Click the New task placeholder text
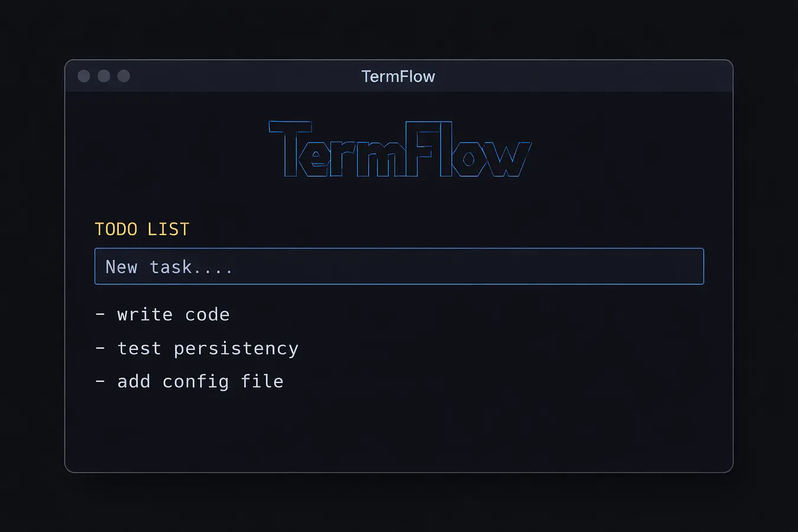Image resolution: width=798 pixels, height=532 pixels. [x=168, y=267]
